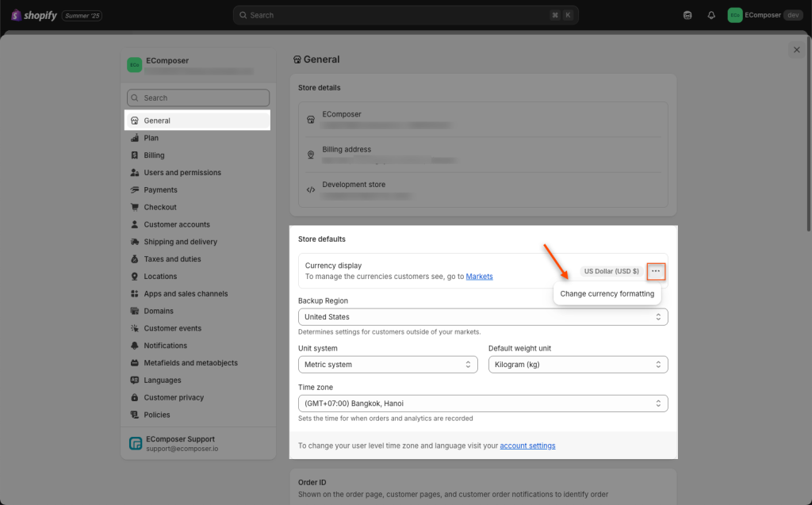Viewport: 812px width, 505px height.
Task: Click the Billing receipt icon in sidebar
Action: (135, 155)
